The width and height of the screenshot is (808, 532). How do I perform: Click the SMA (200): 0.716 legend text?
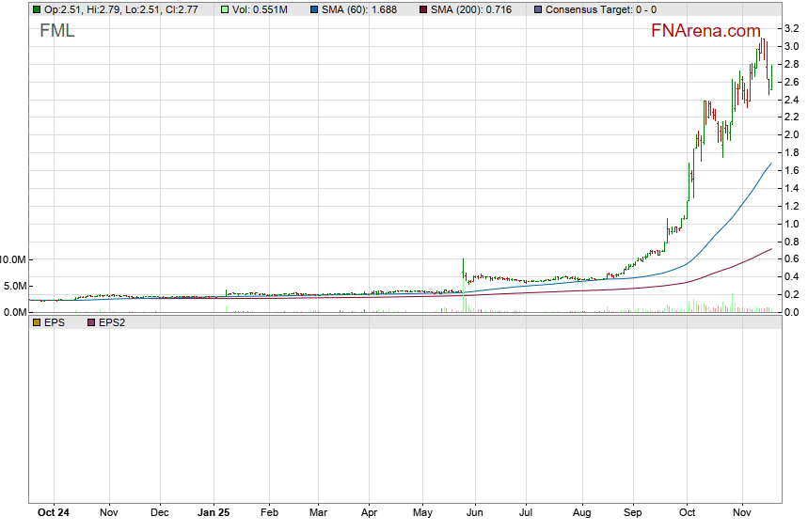(x=473, y=9)
